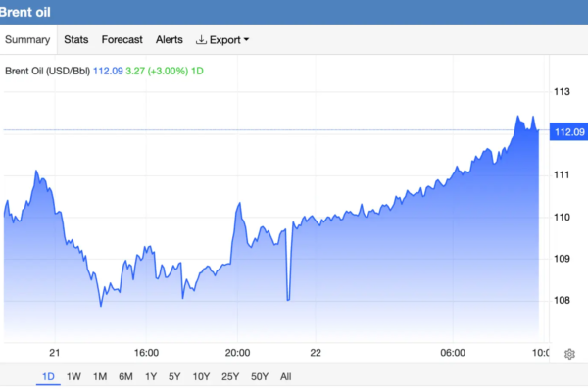Select the 1D time range
The width and height of the screenshot is (588, 392).
click(x=48, y=376)
